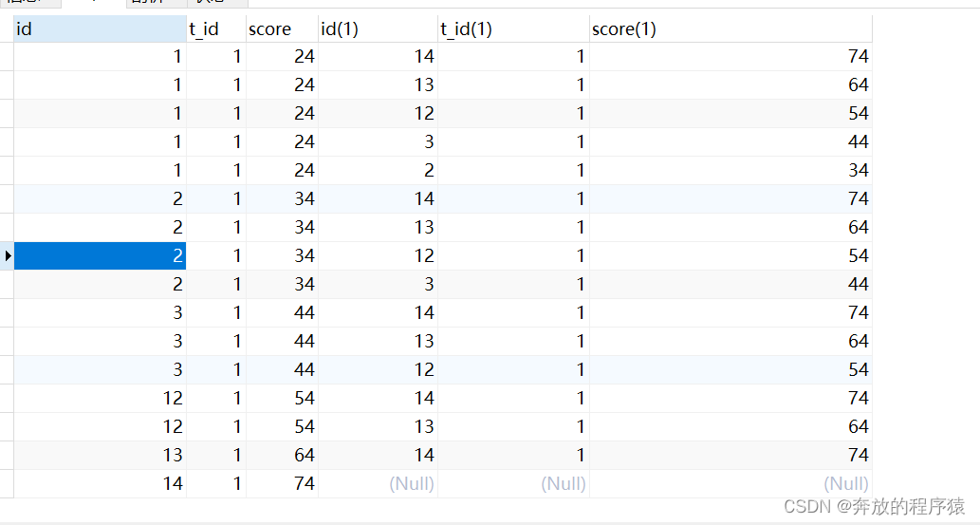Image resolution: width=980 pixels, height=525 pixels.
Task: Click the current row arrow indicator
Action: (8, 255)
